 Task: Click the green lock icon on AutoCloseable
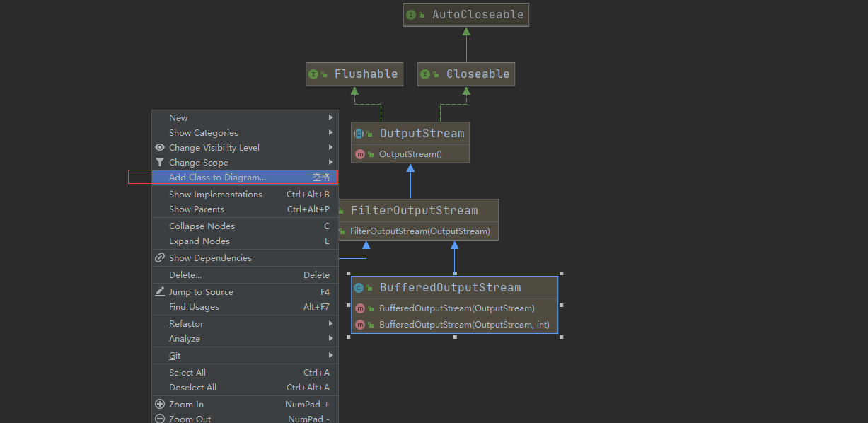[422, 15]
